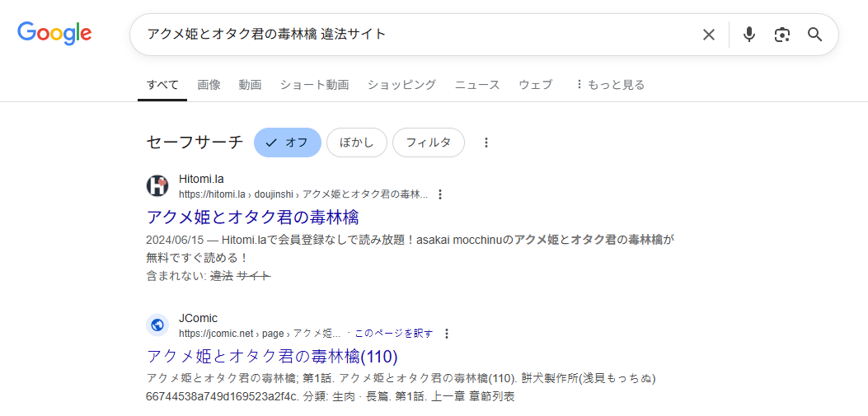Switch to the ニュース tab
Image resolution: width=868 pixels, height=416 pixels.
477,85
